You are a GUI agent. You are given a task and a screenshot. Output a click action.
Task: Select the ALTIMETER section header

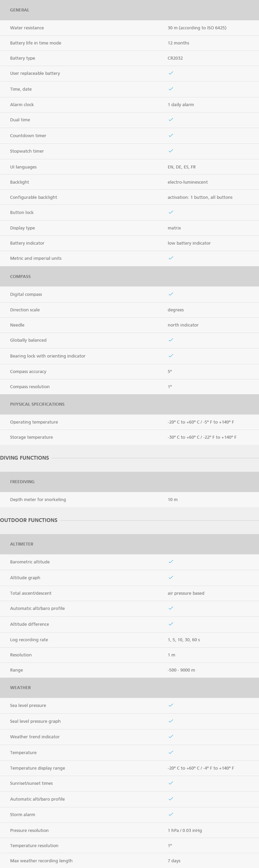[129, 544]
